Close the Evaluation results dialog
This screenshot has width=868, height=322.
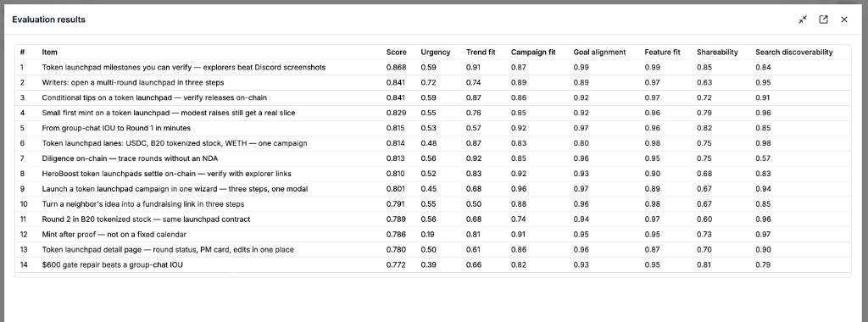(x=843, y=19)
